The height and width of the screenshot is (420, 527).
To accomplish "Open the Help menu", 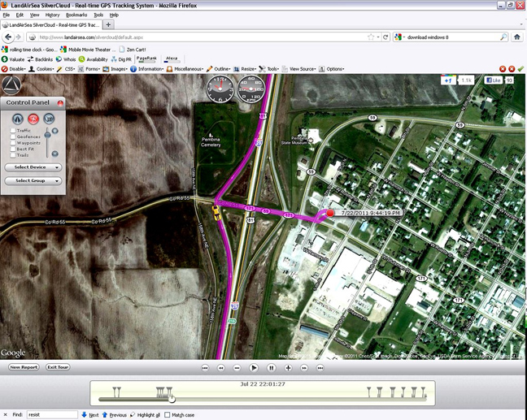I will pyautogui.click(x=115, y=15).
